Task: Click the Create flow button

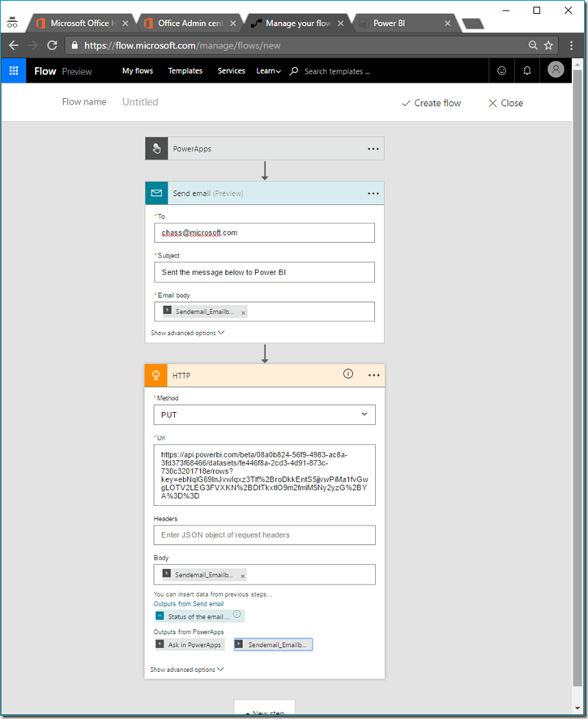Action: pyautogui.click(x=431, y=103)
